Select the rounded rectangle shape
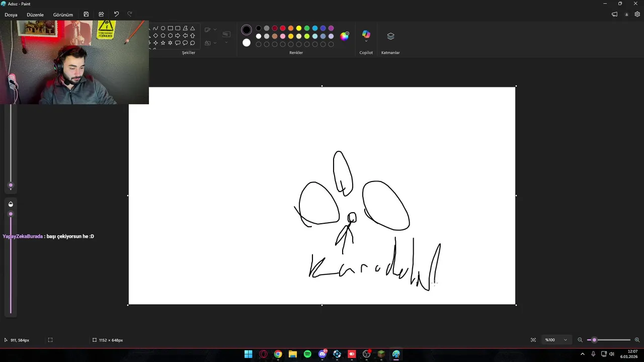Screen dimensions: 644x362 coord(178,28)
